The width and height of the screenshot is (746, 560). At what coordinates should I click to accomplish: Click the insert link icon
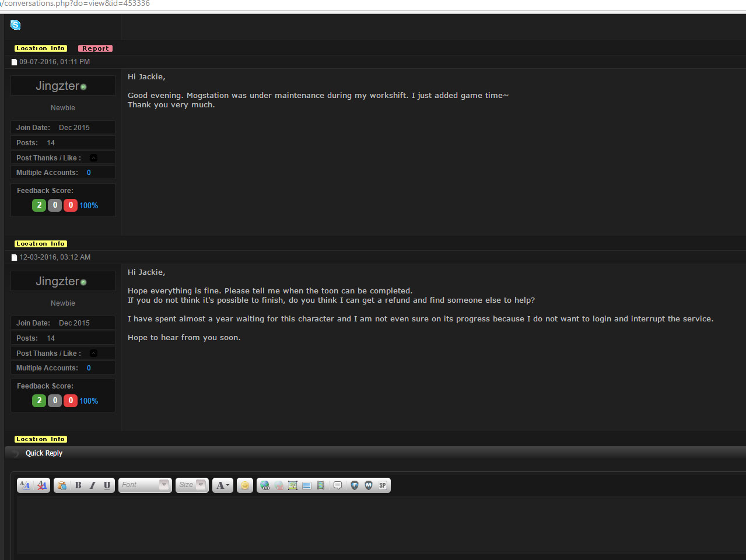click(x=265, y=485)
